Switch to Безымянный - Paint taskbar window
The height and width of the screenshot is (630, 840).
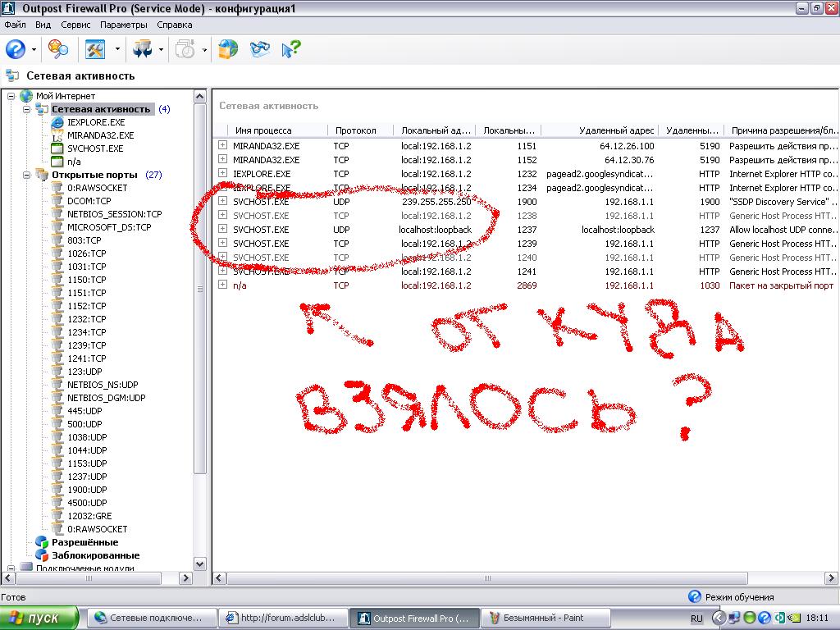545,618
